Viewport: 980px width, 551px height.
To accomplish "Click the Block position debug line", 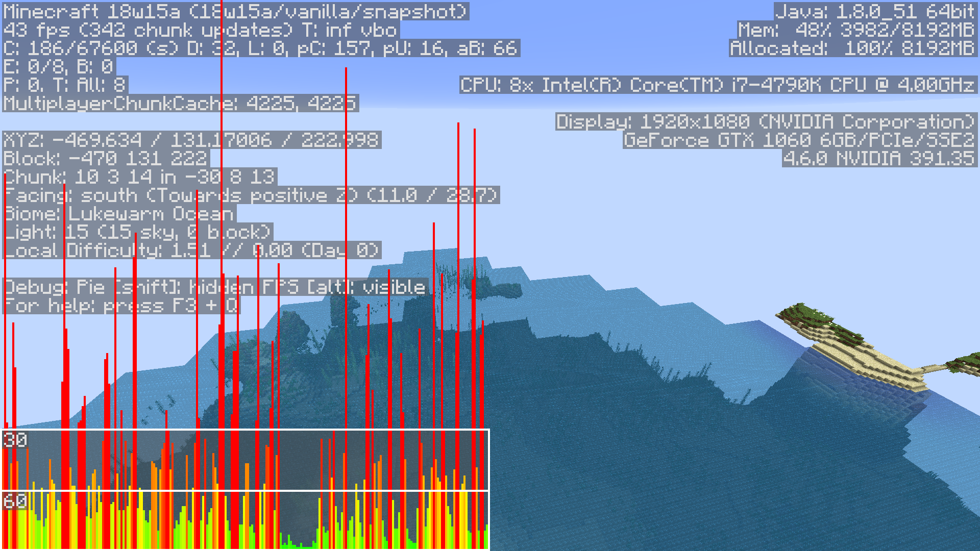I will coord(106,159).
